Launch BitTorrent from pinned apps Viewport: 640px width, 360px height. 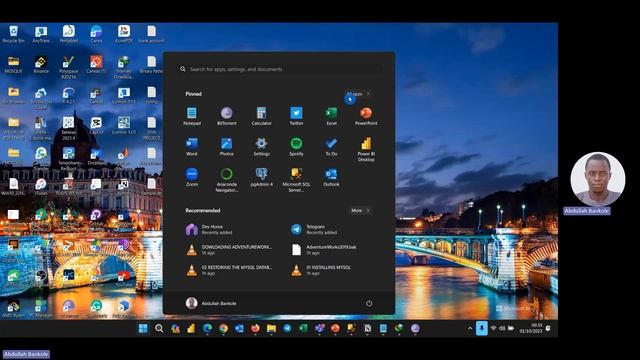tap(227, 116)
